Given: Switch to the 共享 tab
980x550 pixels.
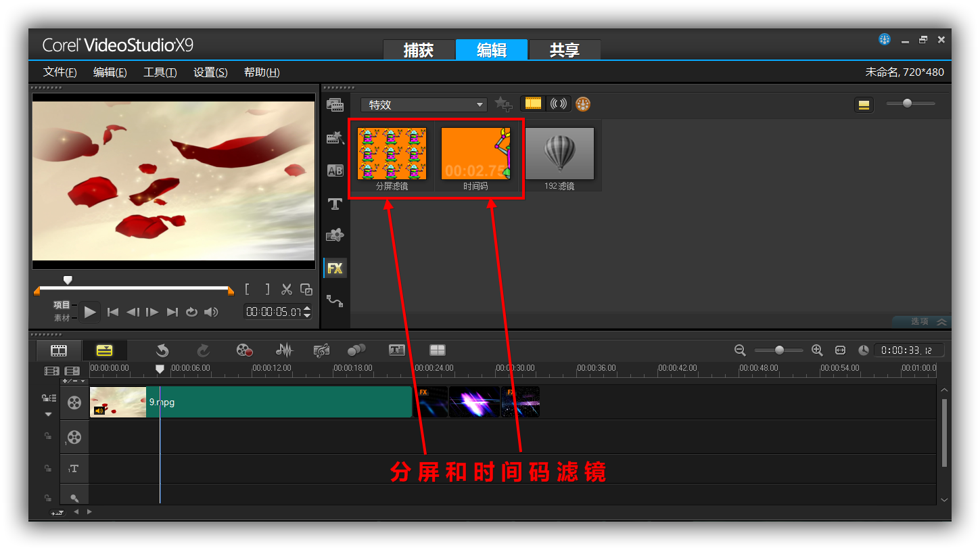Looking at the screenshot, I should coord(564,50).
